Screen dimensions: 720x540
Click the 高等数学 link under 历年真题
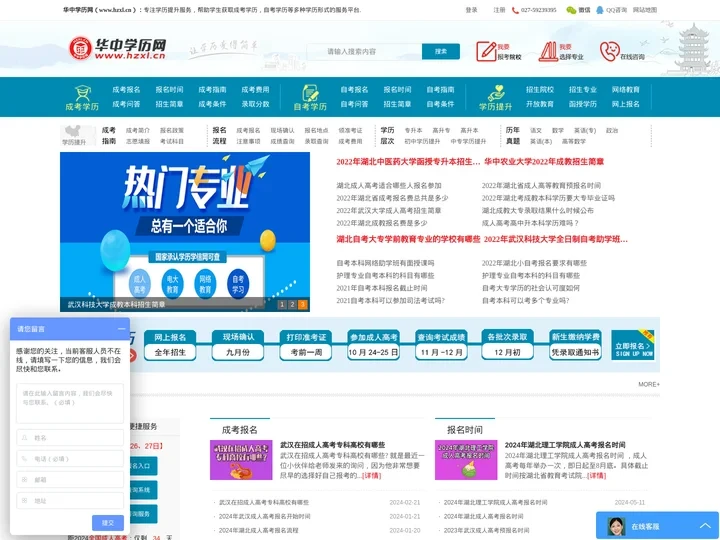click(x=574, y=141)
